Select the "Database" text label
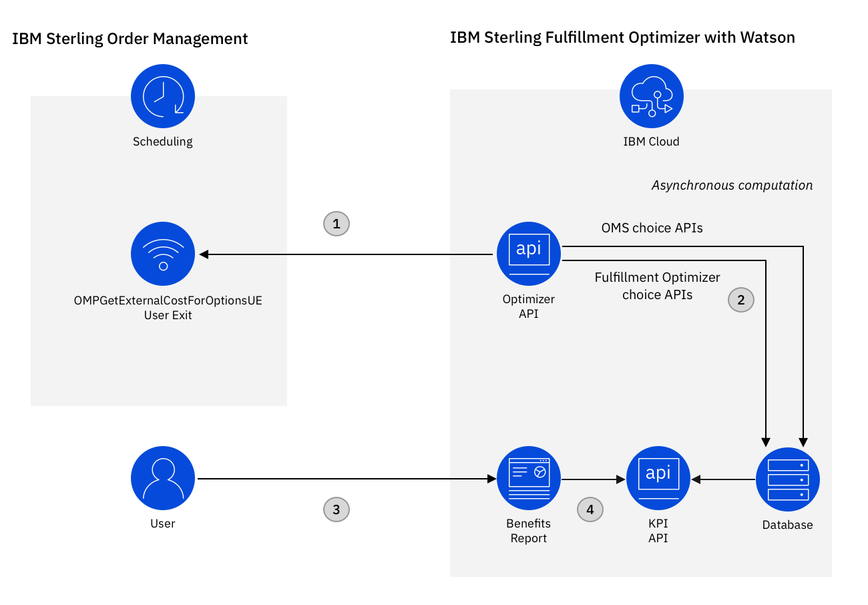This screenshot has width=868, height=605. (788, 525)
